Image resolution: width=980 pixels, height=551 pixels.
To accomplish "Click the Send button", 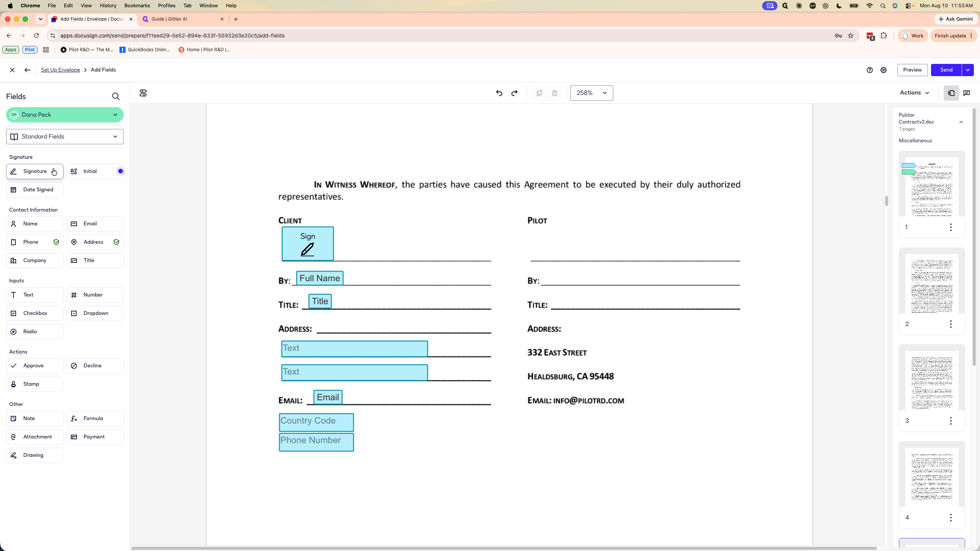I will pos(946,70).
